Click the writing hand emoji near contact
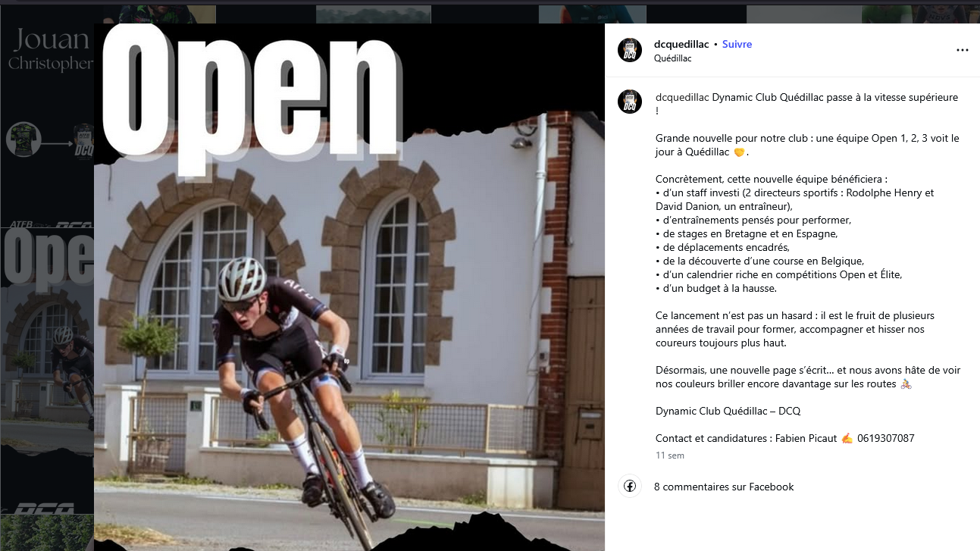 [x=847, y=438]
